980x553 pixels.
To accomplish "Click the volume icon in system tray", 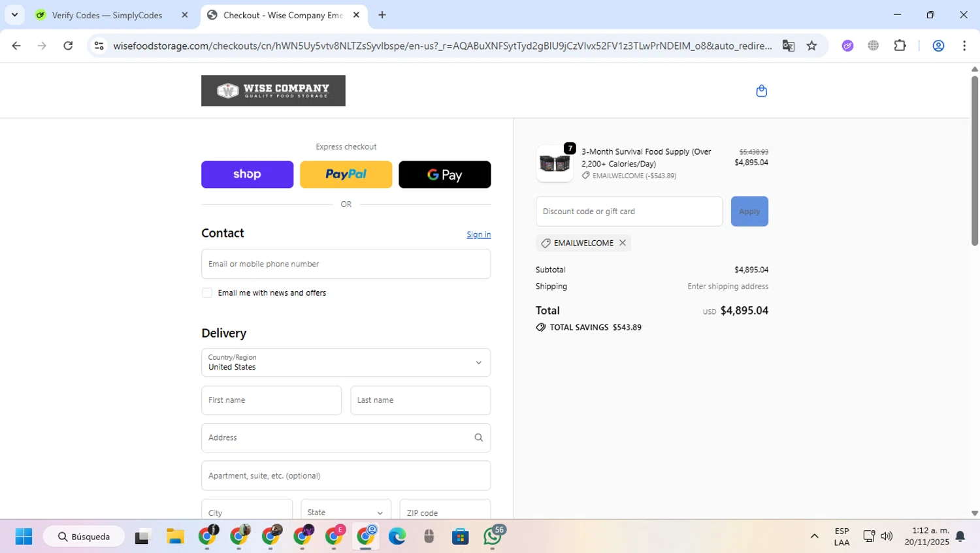I will pos(887,537).
